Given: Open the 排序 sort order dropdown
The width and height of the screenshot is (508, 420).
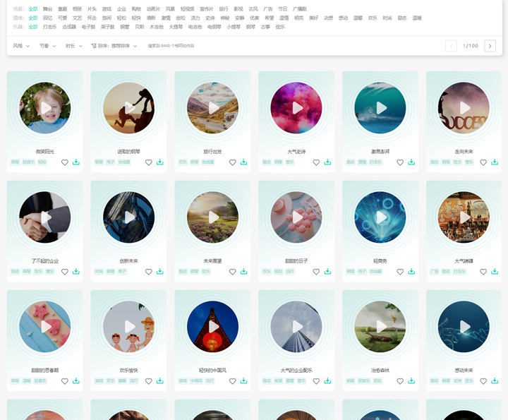Looking at the screenshot, I should coord(114,46).
